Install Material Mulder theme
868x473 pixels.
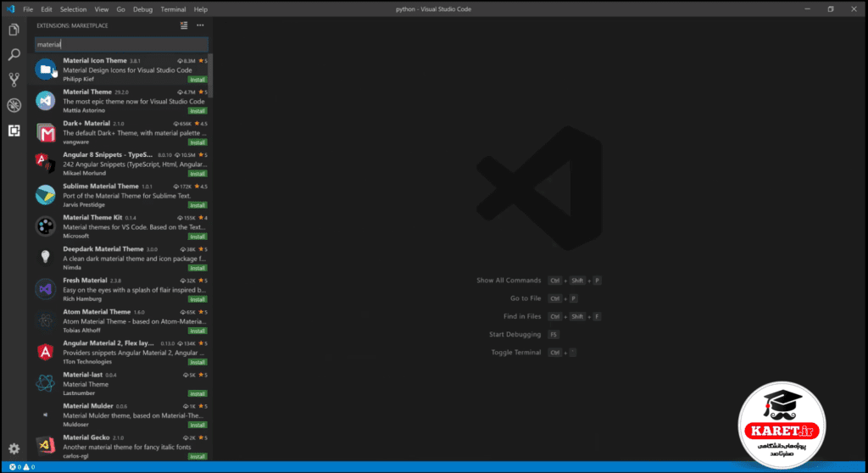pyautogui.click(x=198, y=425)
